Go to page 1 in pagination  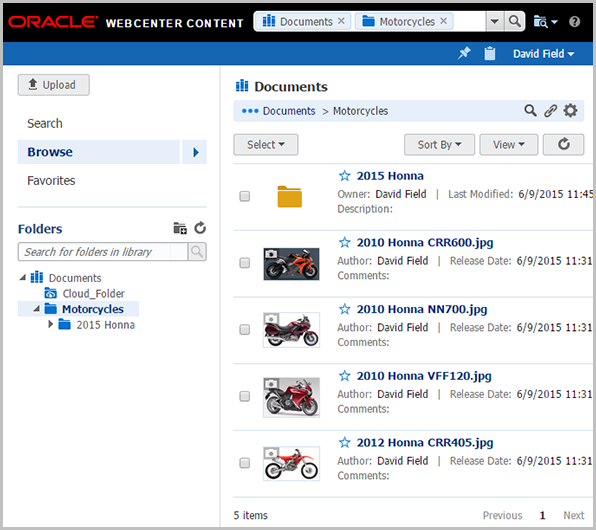tap(542, 516)
